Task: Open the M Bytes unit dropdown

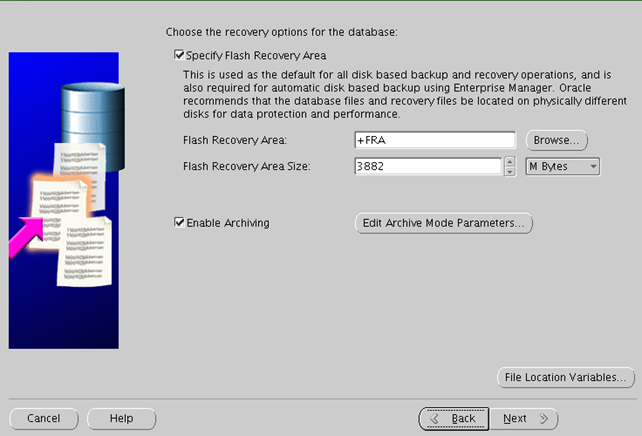Action: pos(563,166)
